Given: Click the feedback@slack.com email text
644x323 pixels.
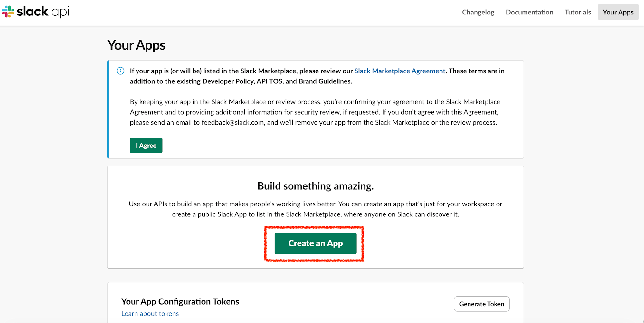Looking at the screenshot, I should point(233,122).
